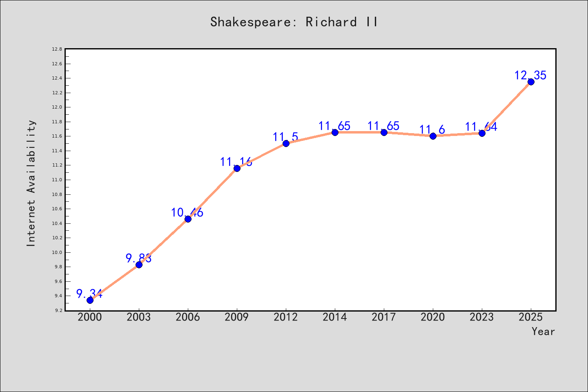Click the line segment between 2023 and 2025

(506, 107)
